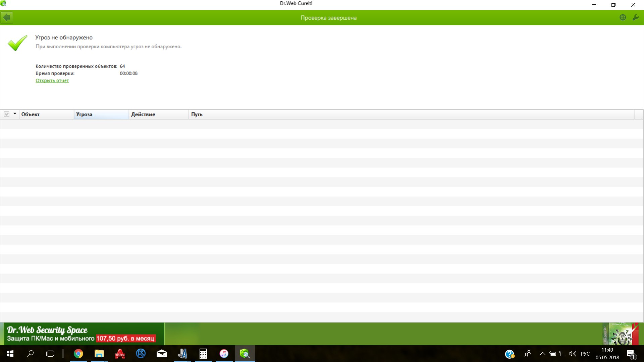Viewport: 644px width, 362px height.
Task: Open the language globe icon
Action: [x=623, y=17]
